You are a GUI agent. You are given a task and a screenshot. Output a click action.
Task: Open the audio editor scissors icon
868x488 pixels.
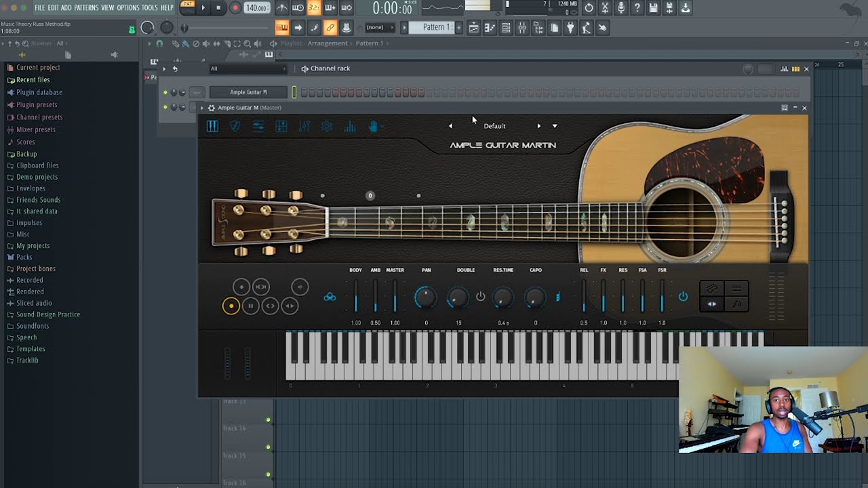click(605, 8)
